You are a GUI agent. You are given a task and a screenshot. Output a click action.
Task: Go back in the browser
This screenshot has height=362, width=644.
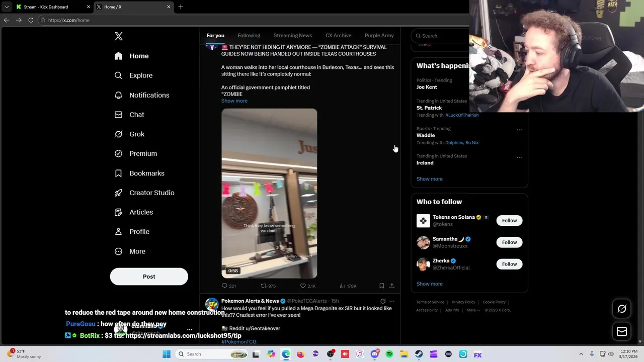click(x=7, y=20)
